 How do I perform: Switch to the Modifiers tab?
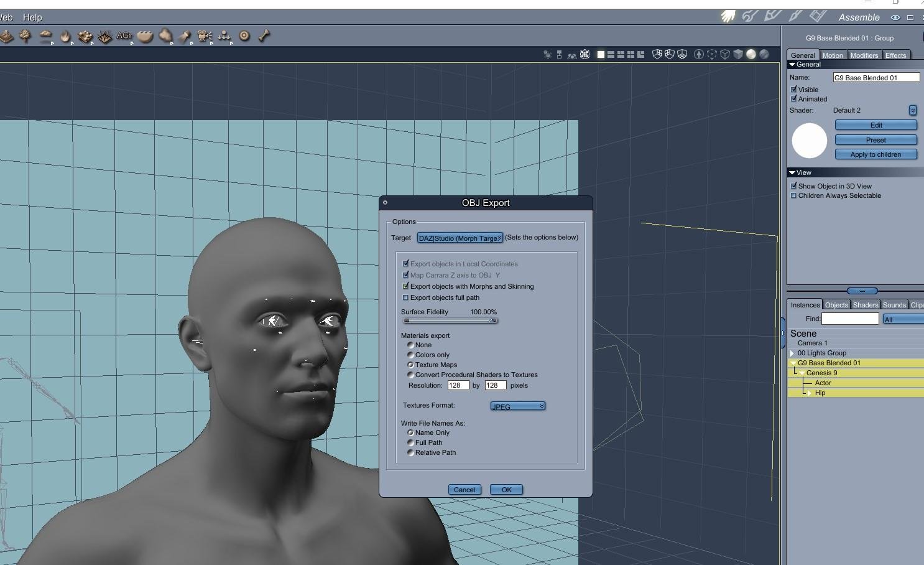pos(864,55)
